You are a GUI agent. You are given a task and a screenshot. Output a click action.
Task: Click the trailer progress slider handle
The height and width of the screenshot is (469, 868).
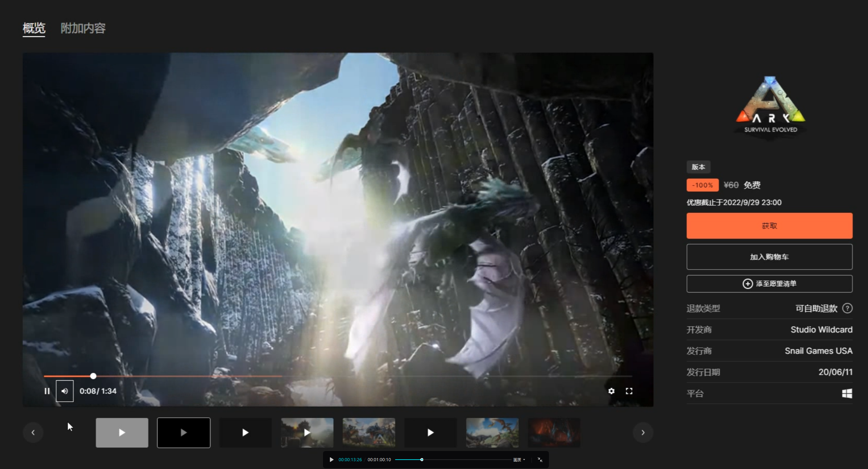point(93,376)
